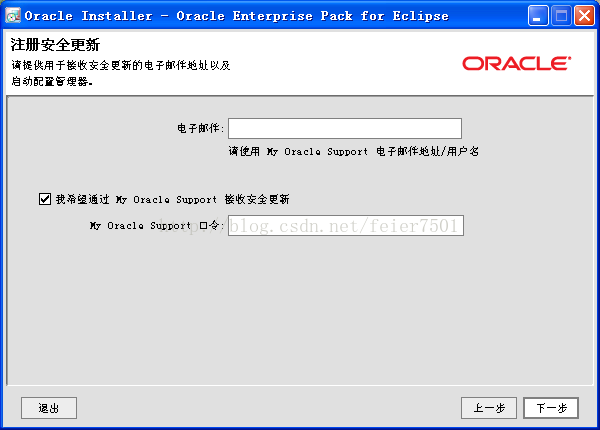
Task: Click the My Oracle Support 口令: label
Action: (157, 225)
